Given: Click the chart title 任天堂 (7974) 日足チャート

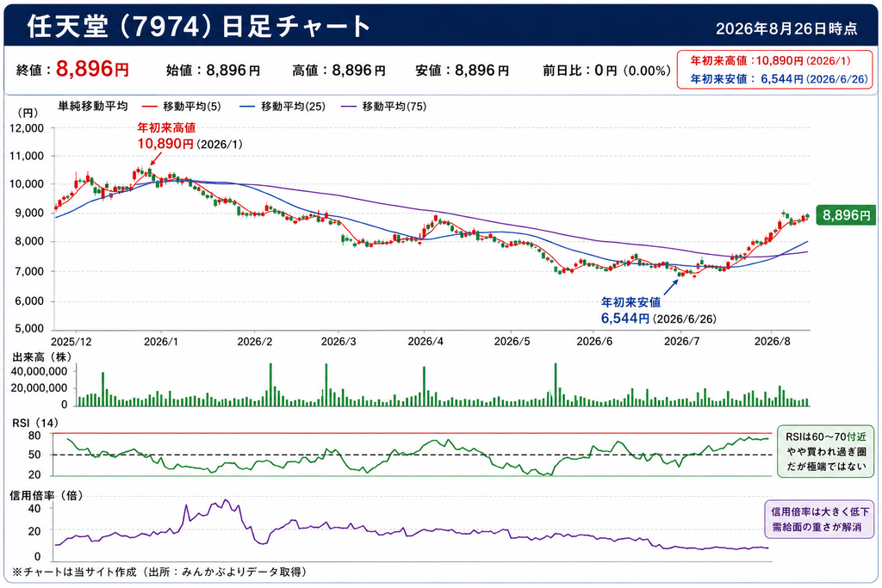Looking at the screenshot, I should tap(199, 27).
